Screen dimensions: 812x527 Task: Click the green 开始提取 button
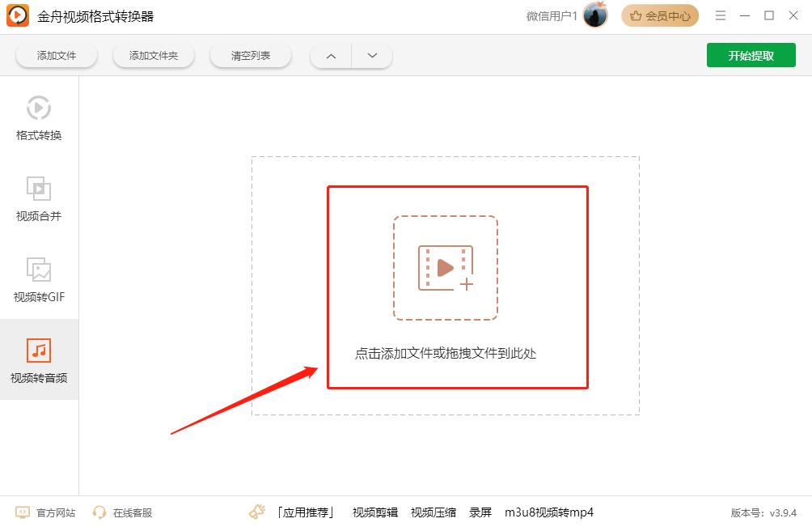coord(751,55)
